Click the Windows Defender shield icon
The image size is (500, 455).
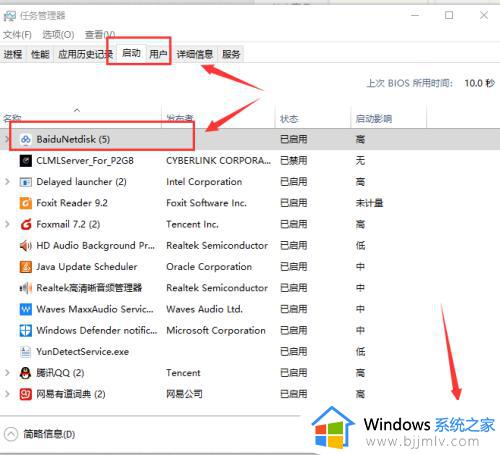(x=26, y=330)
